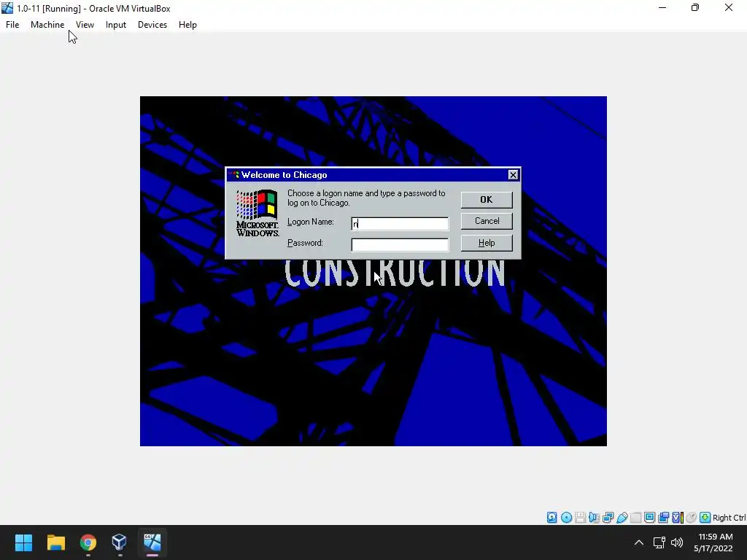Show hidden system tray icons
This screenshot has width=747, height=560.
click(x=639, y=542)
